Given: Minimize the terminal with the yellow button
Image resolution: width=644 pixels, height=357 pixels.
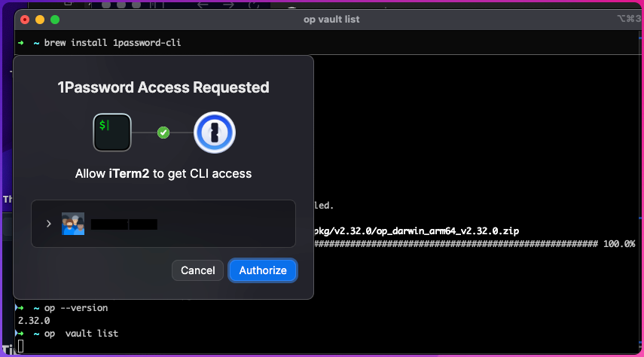Looking at the screenshot, I should tap(40, 20).
